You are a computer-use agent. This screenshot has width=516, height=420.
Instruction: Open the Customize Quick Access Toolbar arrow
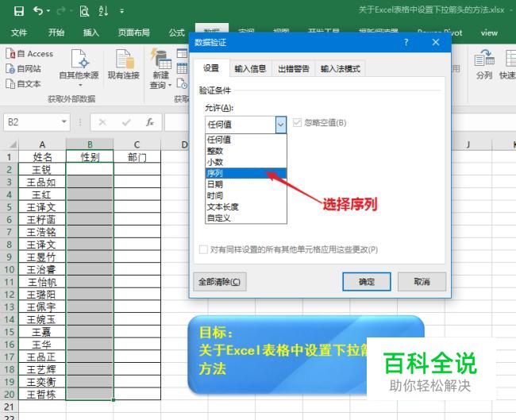click(121, 11)
